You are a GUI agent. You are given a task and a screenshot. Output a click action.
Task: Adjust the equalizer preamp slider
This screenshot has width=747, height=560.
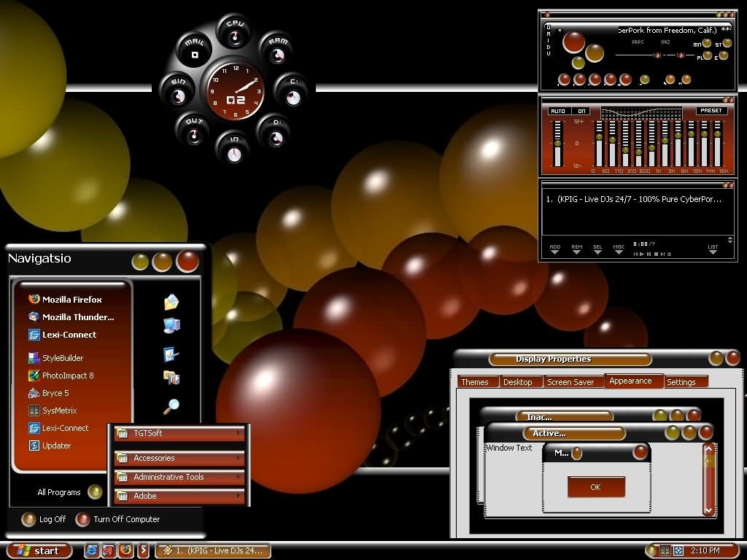[557, 144]
